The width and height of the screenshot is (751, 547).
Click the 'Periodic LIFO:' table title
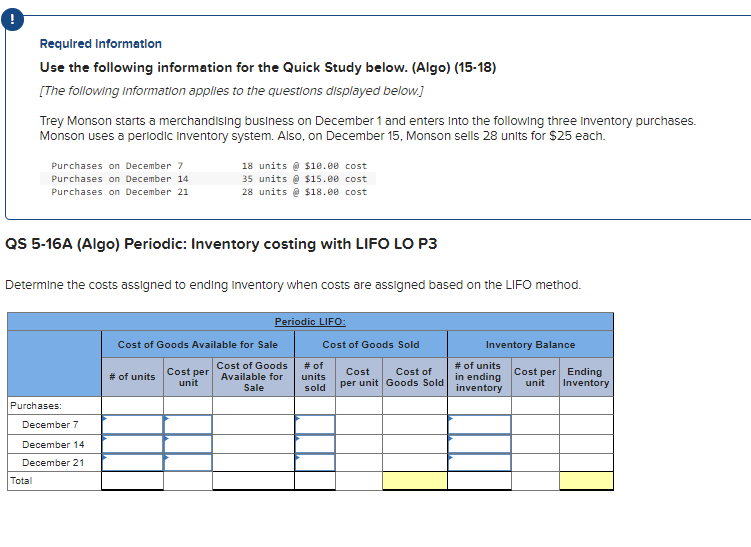pos(310,322)
